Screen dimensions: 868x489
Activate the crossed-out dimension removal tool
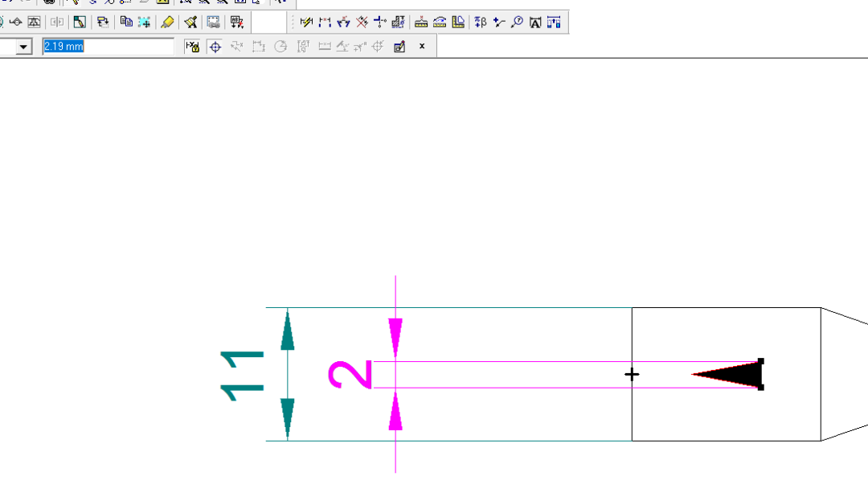coord(362,23)
